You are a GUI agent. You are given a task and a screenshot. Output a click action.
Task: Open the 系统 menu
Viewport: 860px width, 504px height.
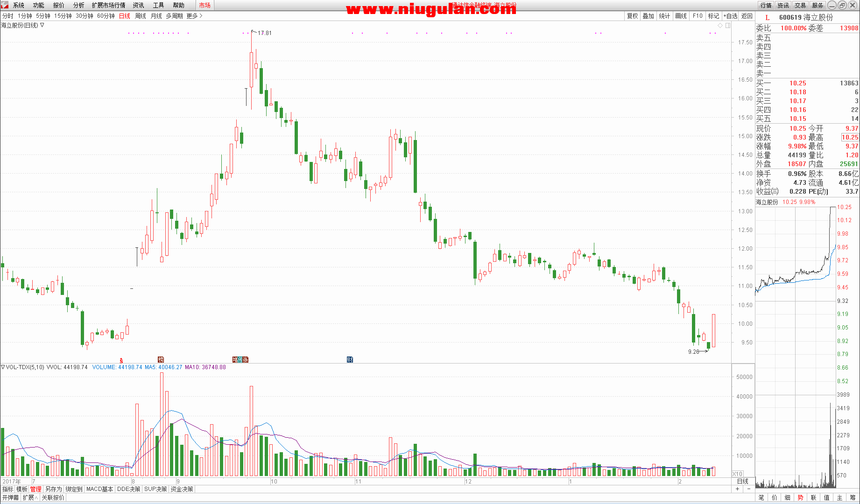click(19, 5)
